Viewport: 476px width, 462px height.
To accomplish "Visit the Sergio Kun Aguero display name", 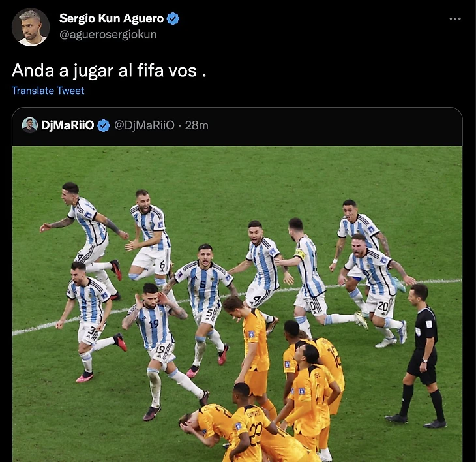I will (112, 18).
